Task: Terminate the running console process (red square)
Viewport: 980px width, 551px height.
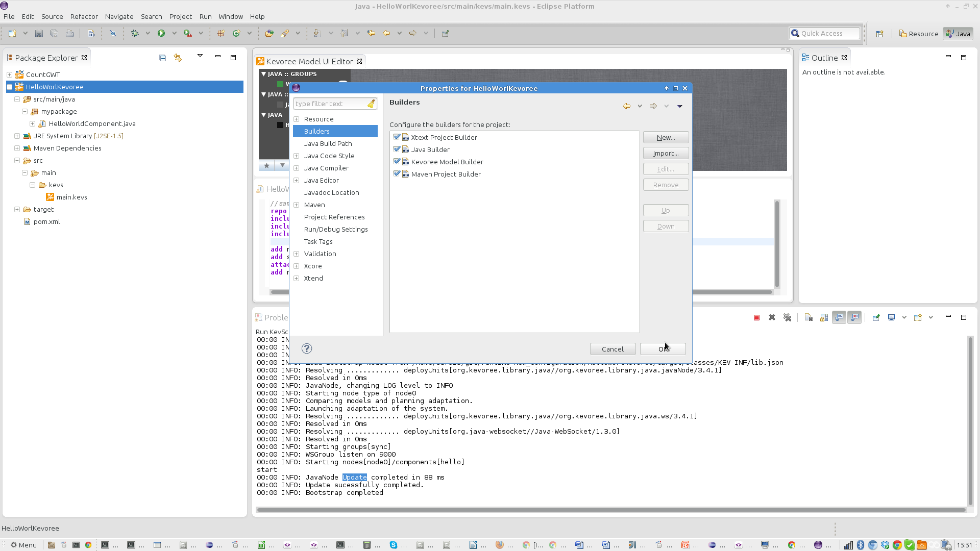Action: pos(756,317)
